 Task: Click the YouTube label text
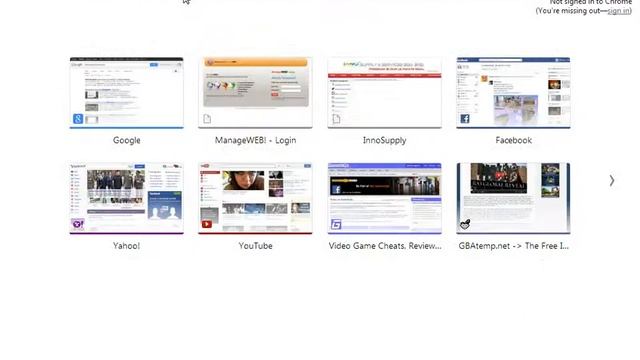(256, 246)
